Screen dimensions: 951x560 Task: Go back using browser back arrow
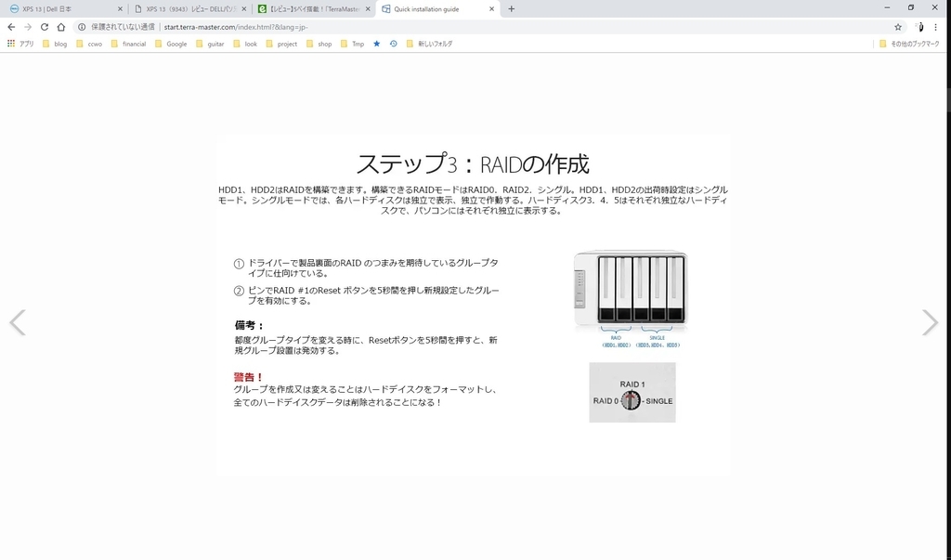11,27
